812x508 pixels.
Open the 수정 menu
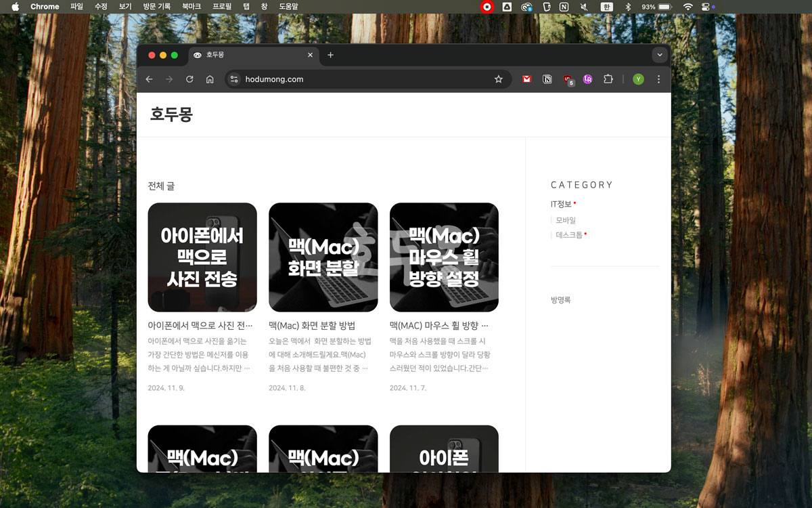101,7
